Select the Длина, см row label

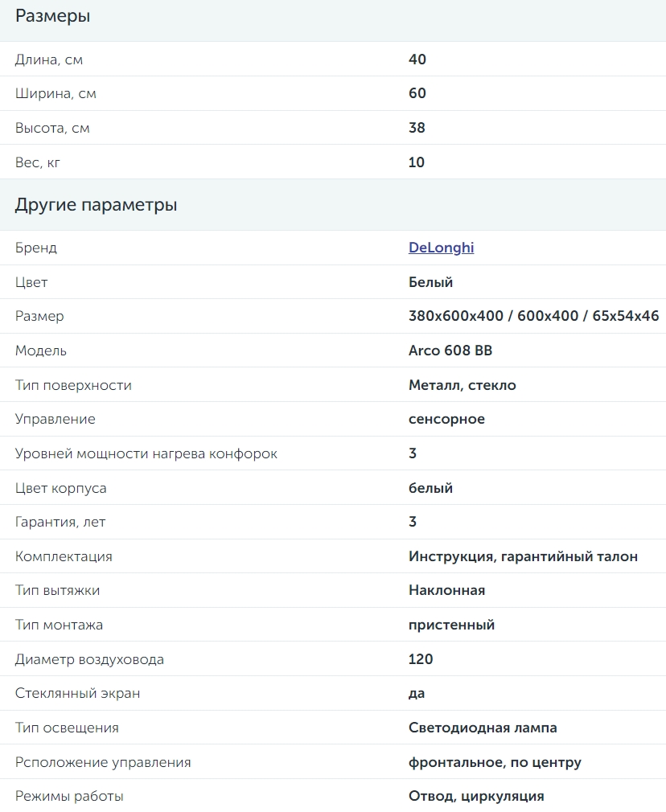(x=49, y=59)
